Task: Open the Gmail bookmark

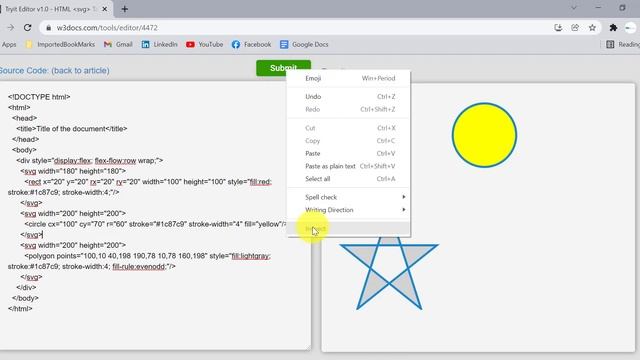Action: tap(118, 44)
